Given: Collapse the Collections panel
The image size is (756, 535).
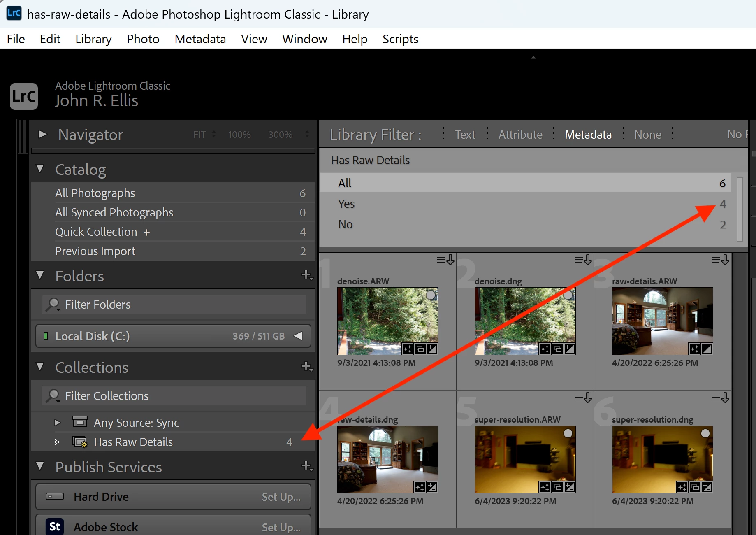Looking at the screenshot, I should pyautogui.click(x=40, y=366).
